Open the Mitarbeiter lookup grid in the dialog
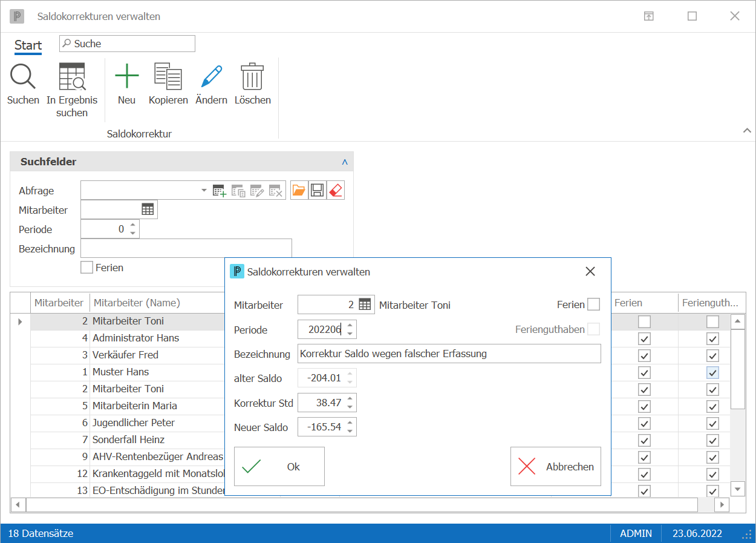 point(365,304)
